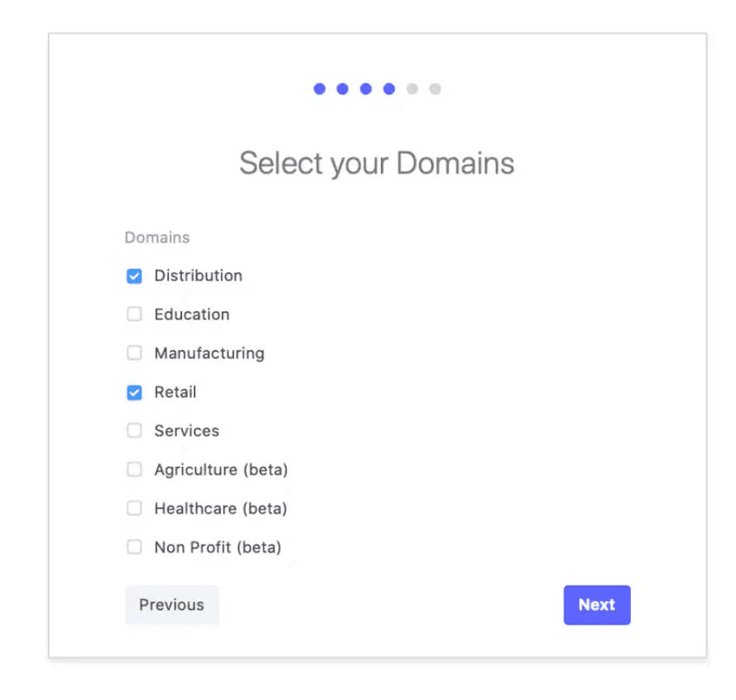Click the "Education" label text

click(191, 314)
